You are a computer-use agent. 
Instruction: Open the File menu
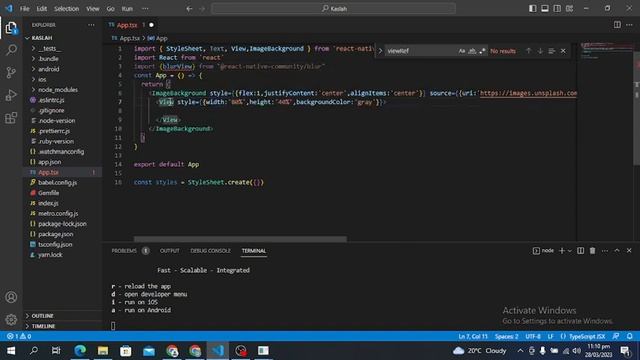pyautogui.click(x=24, y=8)
